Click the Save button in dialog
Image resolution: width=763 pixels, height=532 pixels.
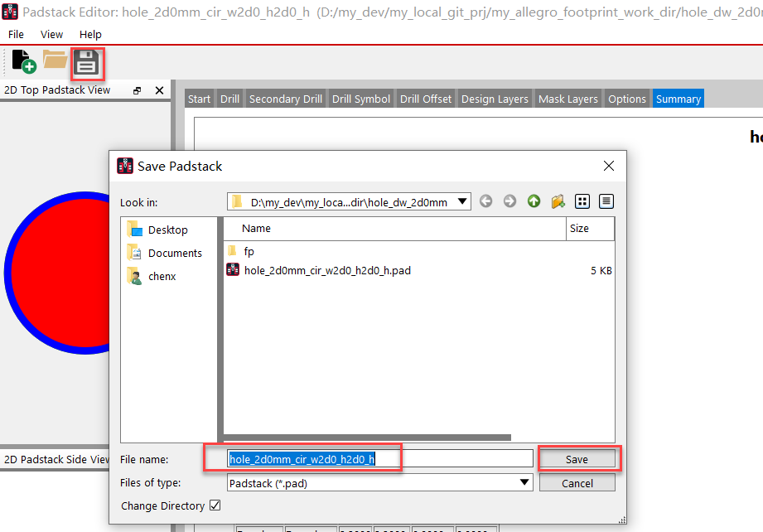point(577,459)
